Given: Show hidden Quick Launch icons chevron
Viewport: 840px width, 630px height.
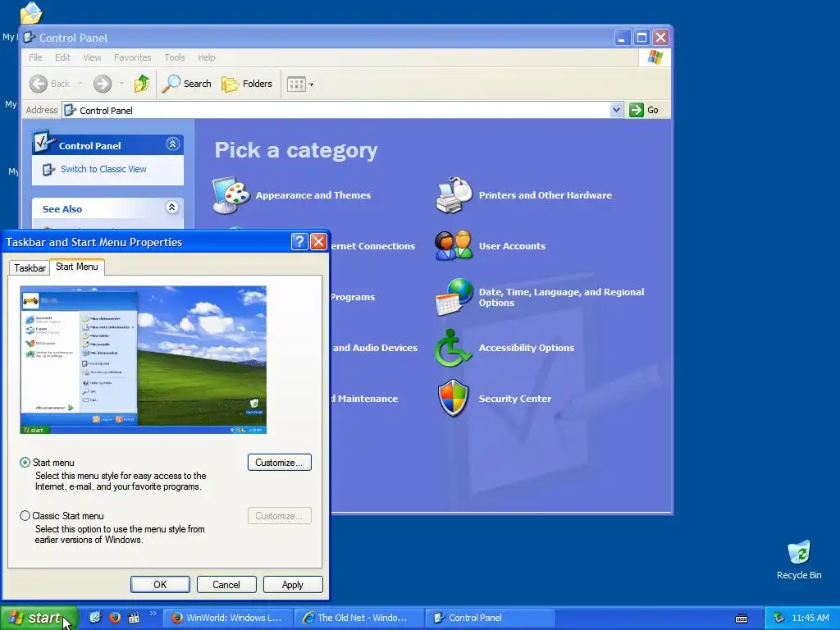Looking at the screenshot, I should point(153,614).
